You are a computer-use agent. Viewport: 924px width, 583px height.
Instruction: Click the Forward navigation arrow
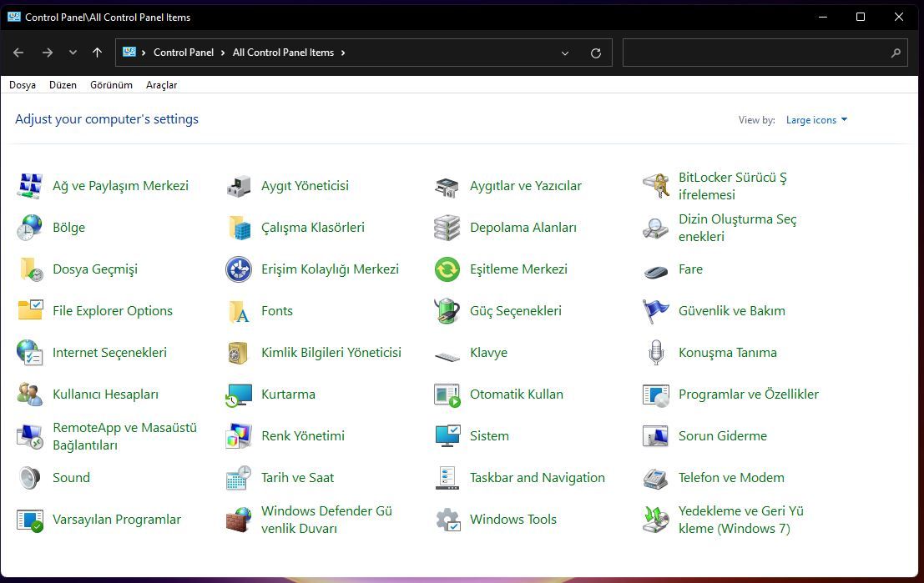(x=47, y=53)
